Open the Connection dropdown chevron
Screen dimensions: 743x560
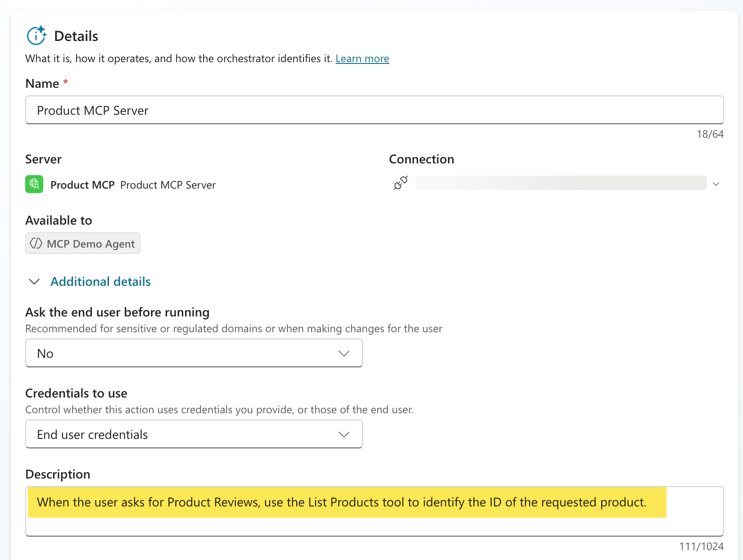point(716,184)
